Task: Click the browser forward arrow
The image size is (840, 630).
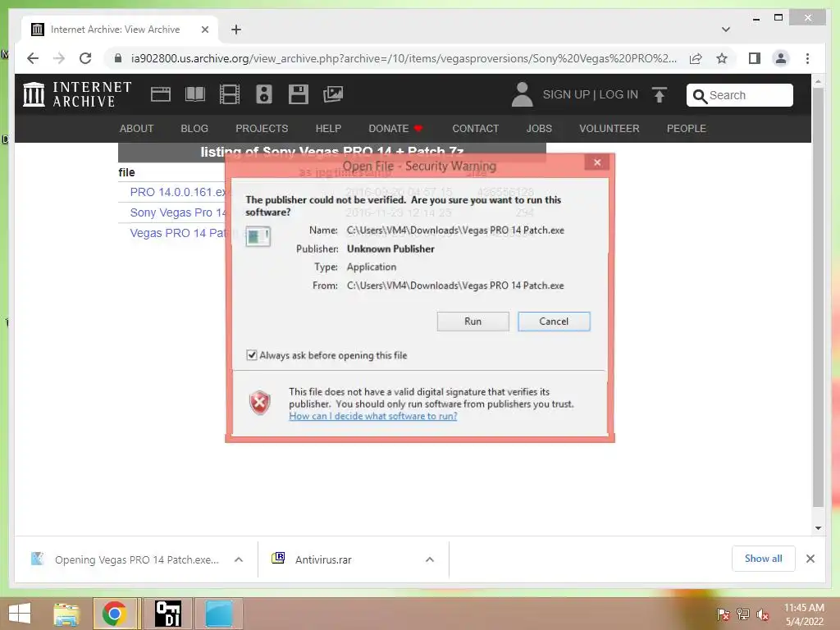Action: [59, 58]
